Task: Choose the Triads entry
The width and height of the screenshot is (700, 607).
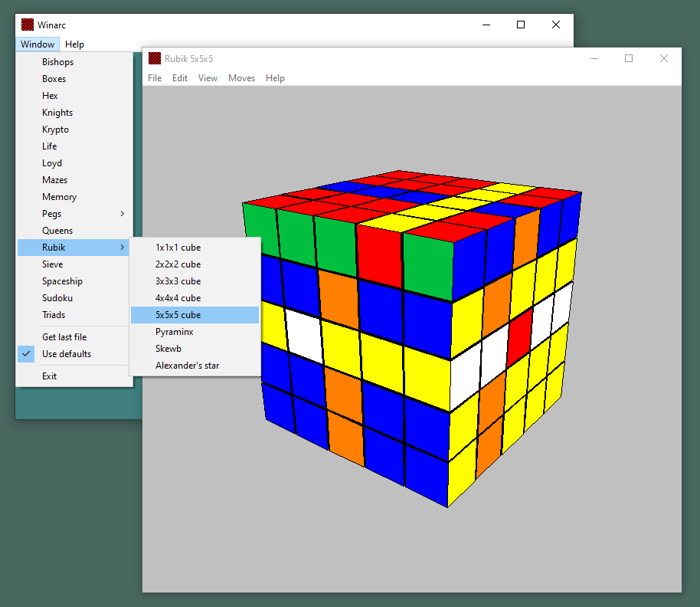Action: (74, 315)
